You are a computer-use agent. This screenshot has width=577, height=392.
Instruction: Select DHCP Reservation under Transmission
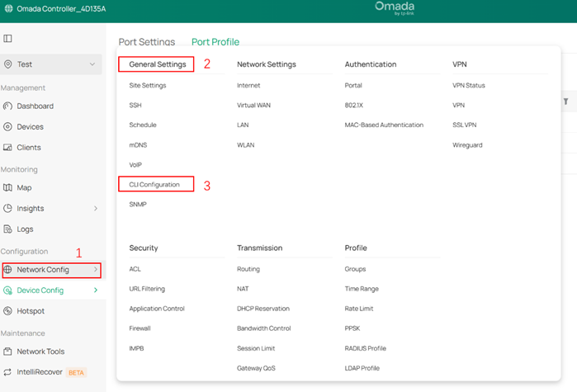(262, 309)
